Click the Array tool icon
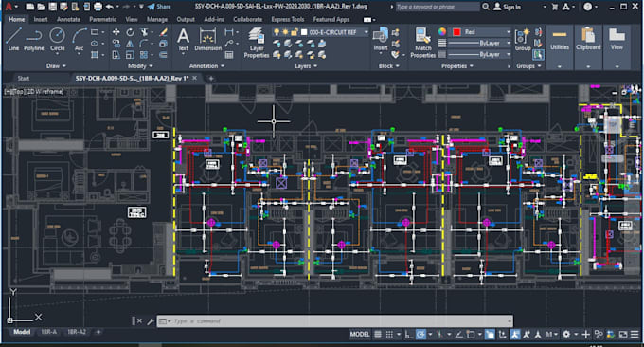The image size is (644, 347). [x=144, y=55]
